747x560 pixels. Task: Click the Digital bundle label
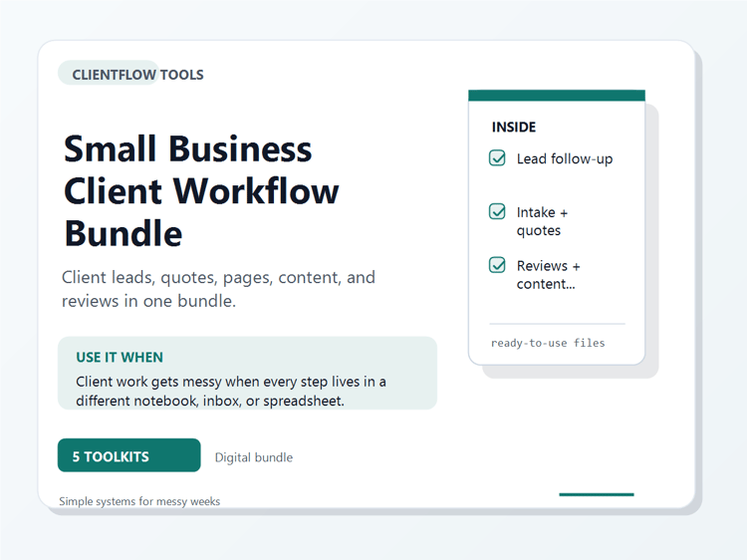[x=253, y=457]
